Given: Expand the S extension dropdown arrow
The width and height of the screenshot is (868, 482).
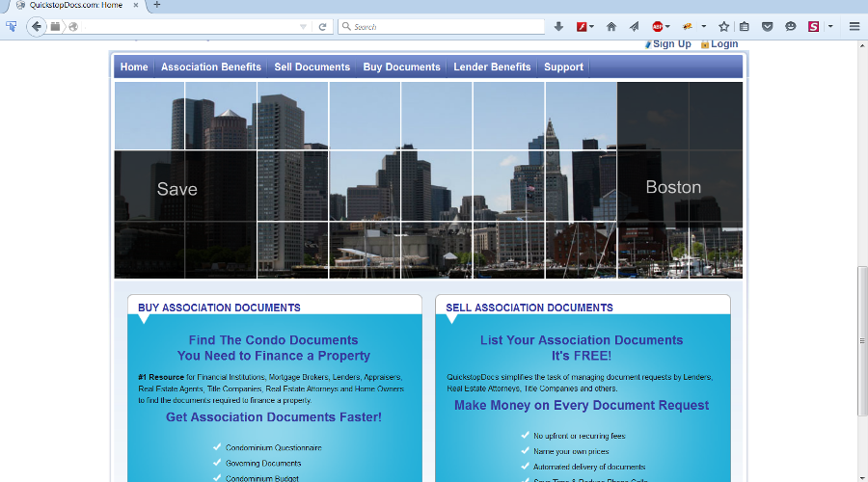Looking at the screenshot, I should [830, 27].
